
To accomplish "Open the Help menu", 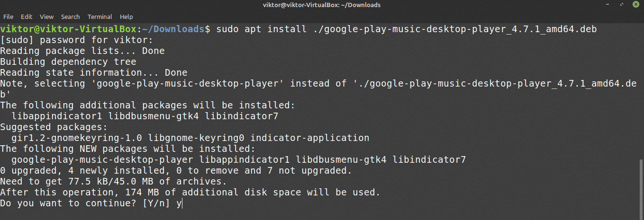I will point(127,17).
